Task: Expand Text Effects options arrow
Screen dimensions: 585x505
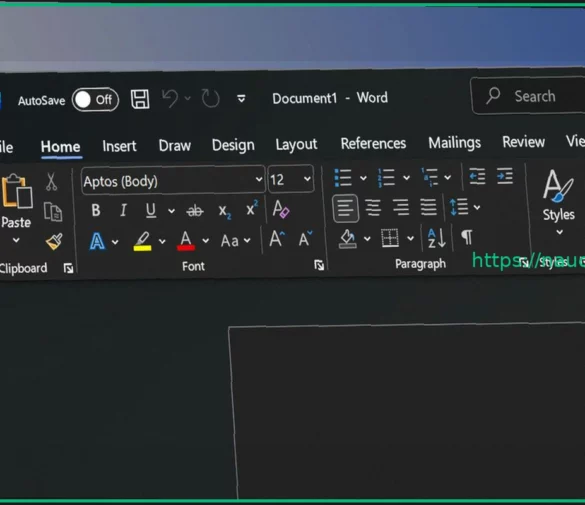Action: (x=115, y=242)
